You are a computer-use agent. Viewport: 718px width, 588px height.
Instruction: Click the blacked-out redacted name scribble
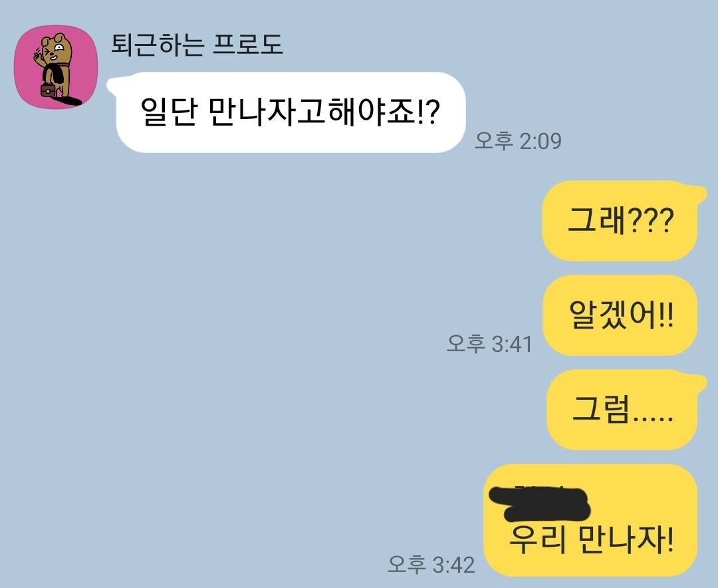coord(539,504)
